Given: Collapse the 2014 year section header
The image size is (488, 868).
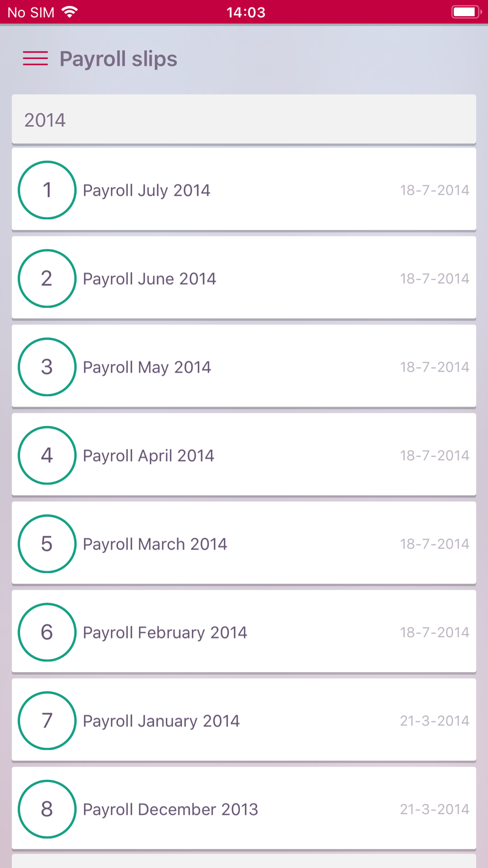Looking at the screenshot, I should tap(244, 120).
